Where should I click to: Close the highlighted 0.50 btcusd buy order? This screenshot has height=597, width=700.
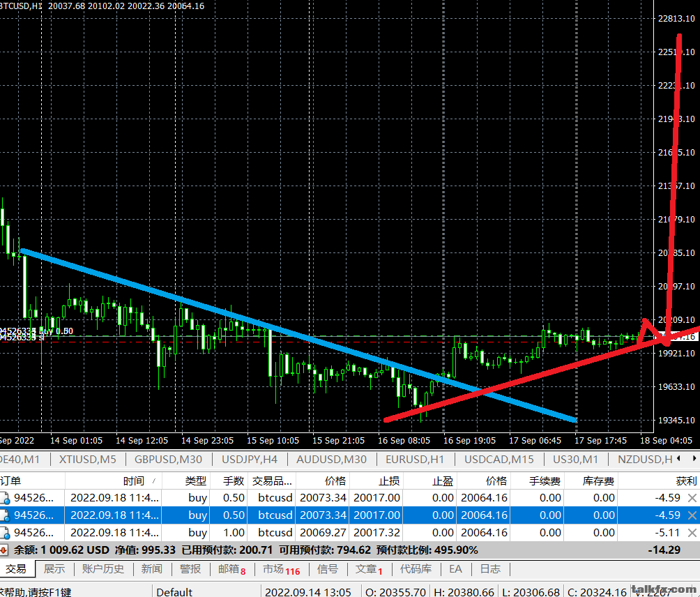[x=692, y=515]
